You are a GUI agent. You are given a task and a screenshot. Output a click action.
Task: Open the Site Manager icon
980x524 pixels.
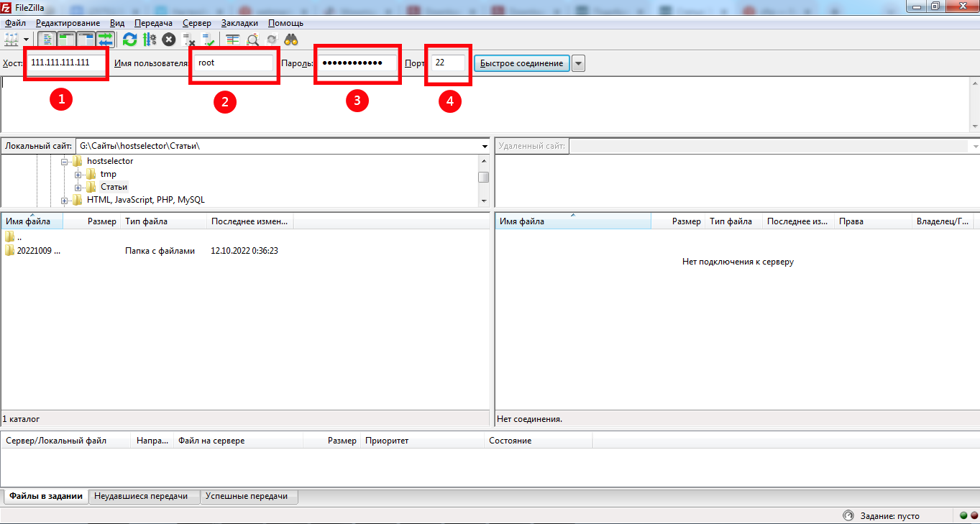click(11, 40)
